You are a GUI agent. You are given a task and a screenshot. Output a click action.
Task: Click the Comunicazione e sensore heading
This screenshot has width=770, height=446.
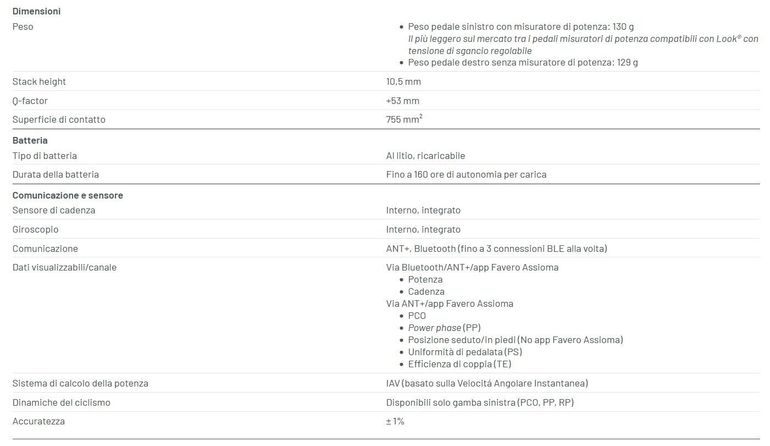tap(68, 195)
